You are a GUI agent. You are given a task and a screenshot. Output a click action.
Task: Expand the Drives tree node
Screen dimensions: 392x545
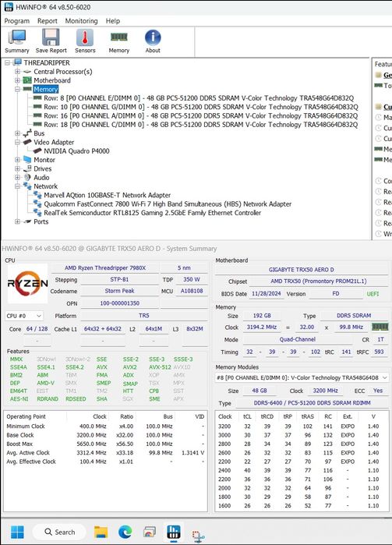click(17, 168)
